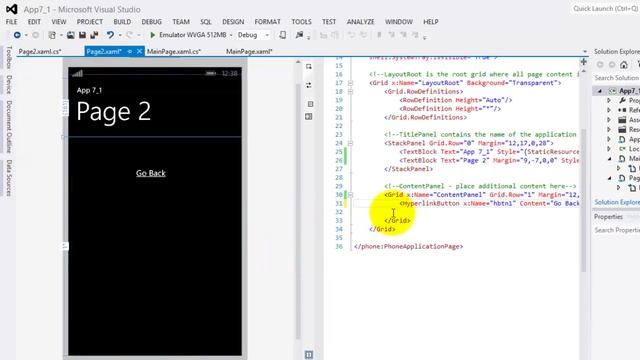Close the Page2.xaml tab

tap(139, 51)
